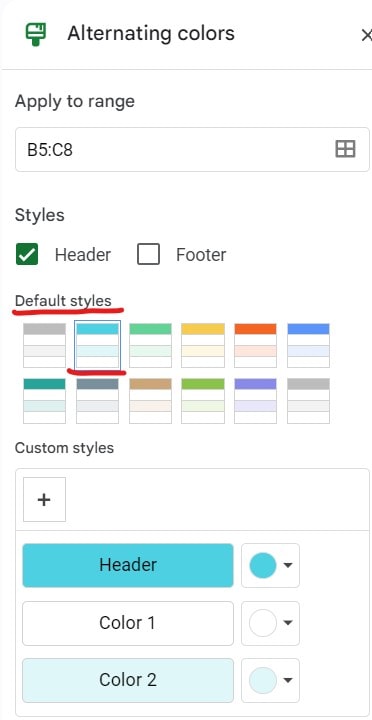
Task: Open the Color 1 picker dropdown
Action: pos(271,623)
